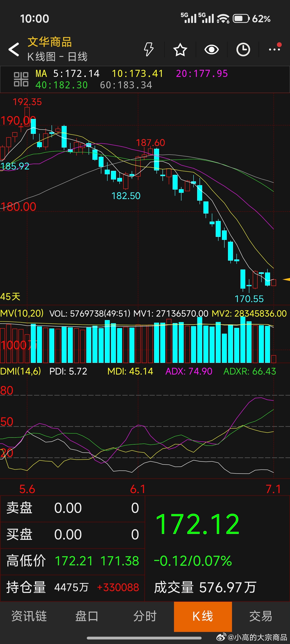The image size is (290, 644).
Task: Tap MA 10:173.41 value
Action: pyautogui.click(x=137, y=73)
